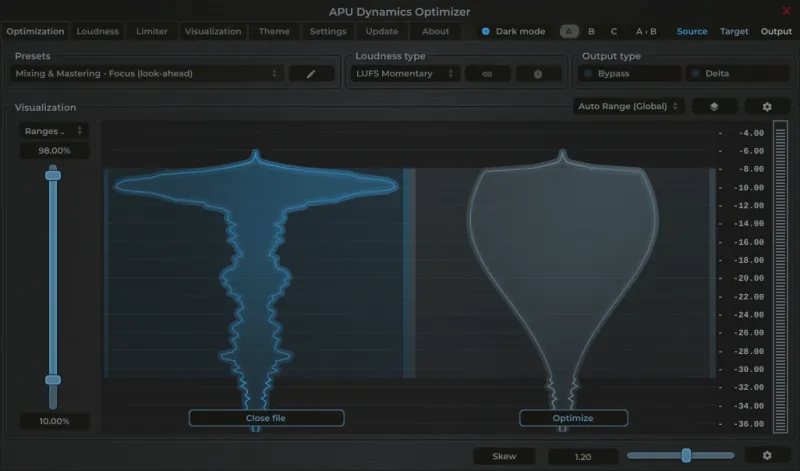Click the hexagon icon in Loudness type
The height and width of the screenshot is (471, 800).
click(538, 73)
